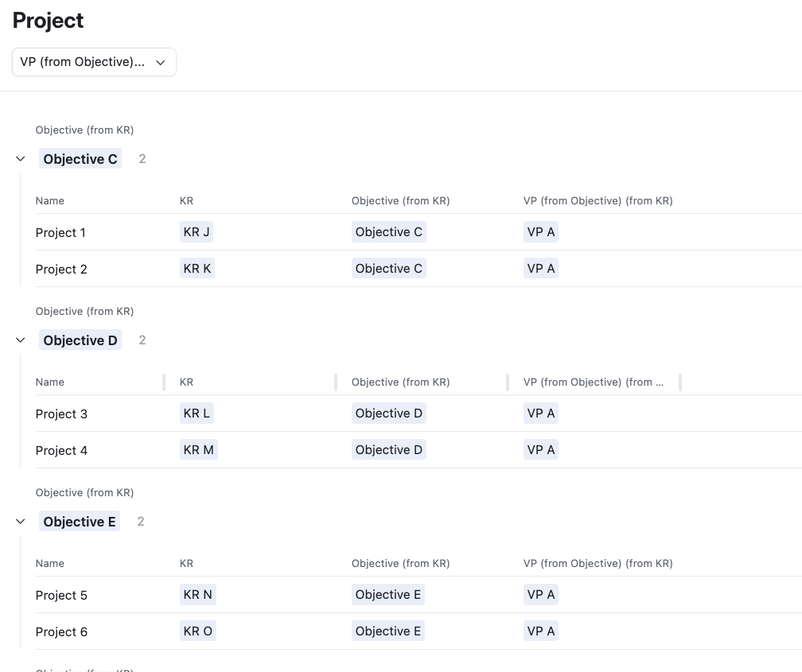Select VP A chip in Project 5 row
Image resolution: width=802 pixels, height=672 pixels.
coord(541,595)
